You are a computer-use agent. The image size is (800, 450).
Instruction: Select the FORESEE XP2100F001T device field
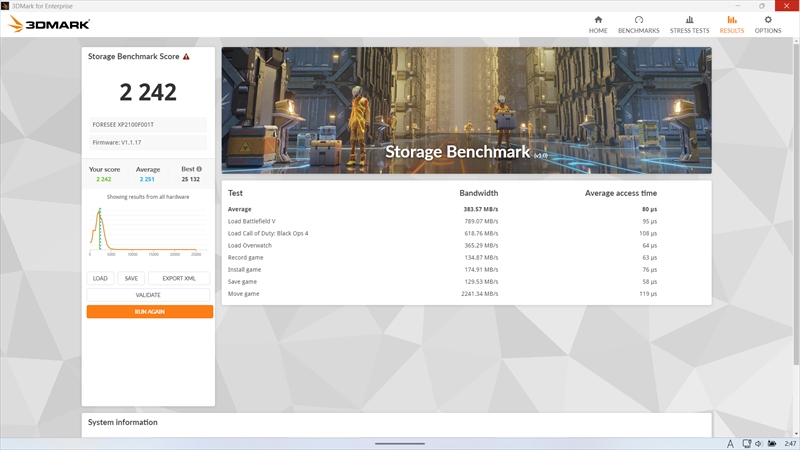148,124
